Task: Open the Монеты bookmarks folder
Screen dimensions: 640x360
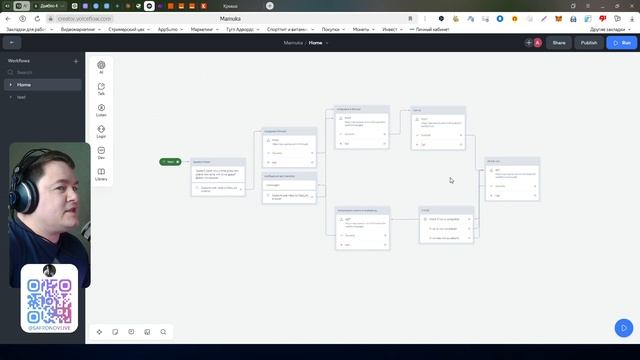Action: coord(363,29)
